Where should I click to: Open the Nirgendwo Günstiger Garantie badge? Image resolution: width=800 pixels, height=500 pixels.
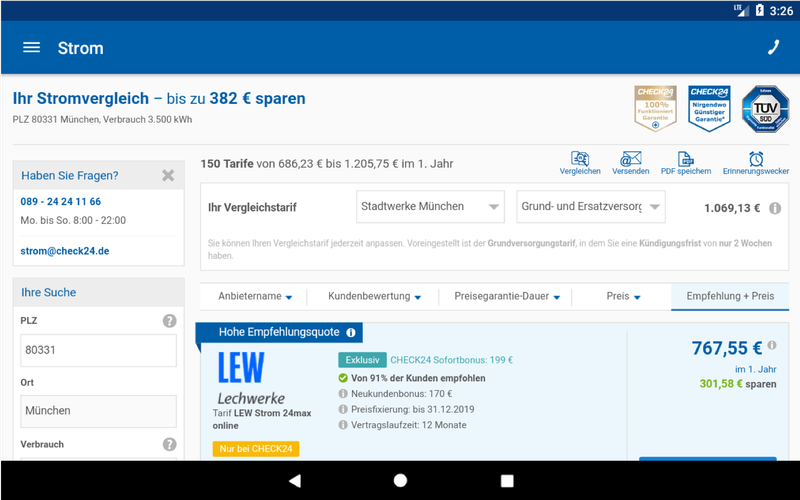click(709, 108)
